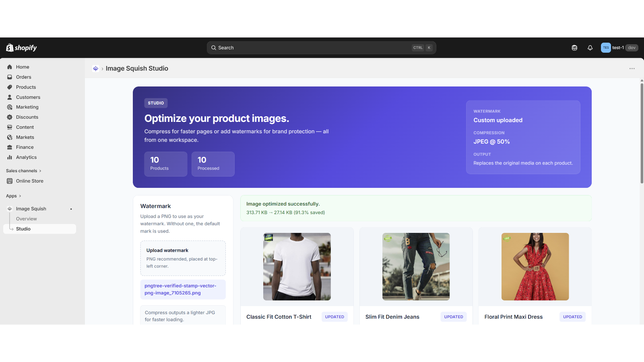644x362 pixels.
Task: Click the 'Classic Fit Cotton T-Shirt' product name
Action: pyautogui.click(x=279, y=317)
